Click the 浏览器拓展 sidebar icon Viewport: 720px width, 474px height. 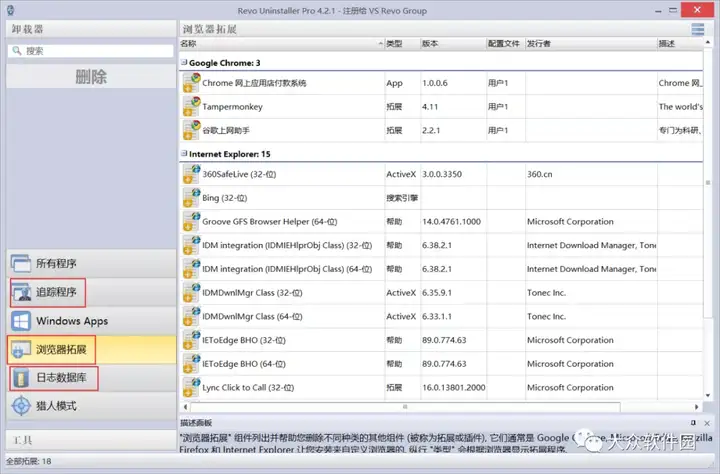[21, 350]
